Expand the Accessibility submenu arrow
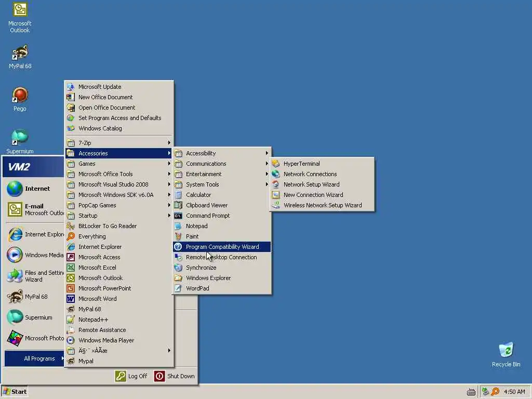Image resolution: width=532 pixels, height=399 pixels. (267, 153)
